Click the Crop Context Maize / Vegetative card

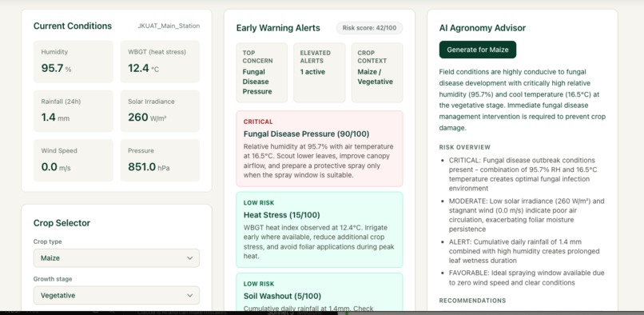(377, 73)
